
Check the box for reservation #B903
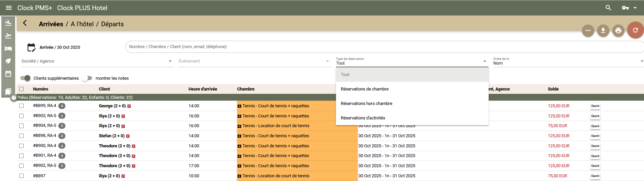(22, 116)
